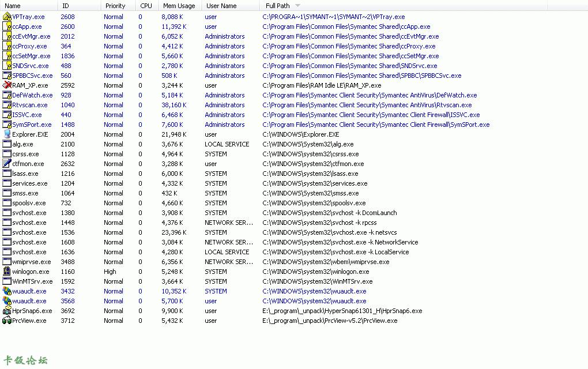Click the wuauclt.exe icon with ID 3568
588x369 pixels.
pyautogui.click(x=7, y=301)
